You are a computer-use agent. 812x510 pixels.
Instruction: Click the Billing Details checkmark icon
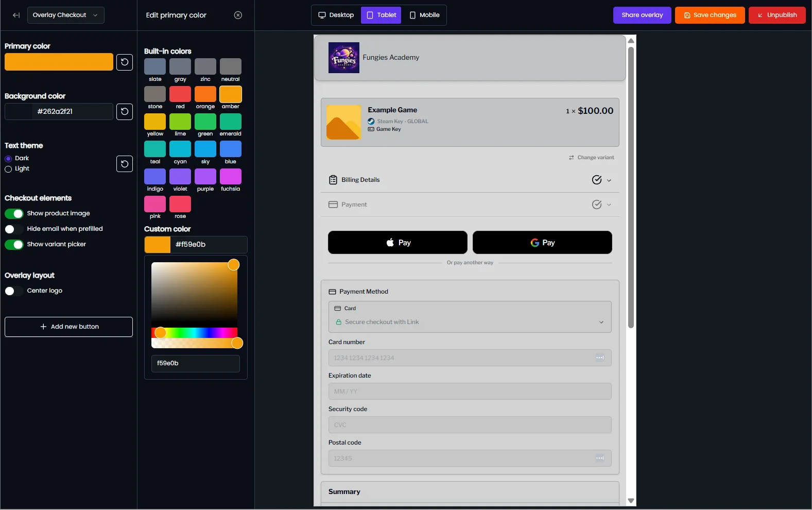coord(597,180)
